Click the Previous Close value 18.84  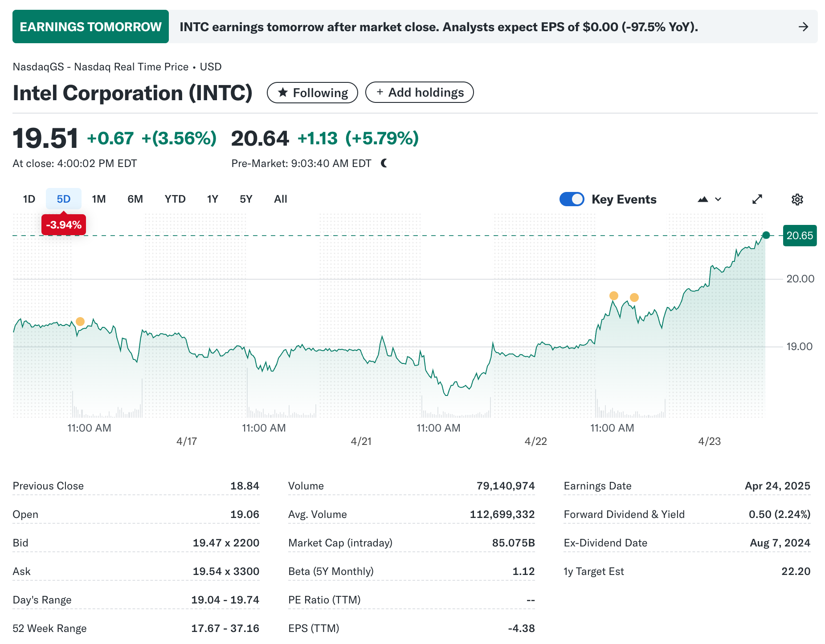tap(245, 486)
